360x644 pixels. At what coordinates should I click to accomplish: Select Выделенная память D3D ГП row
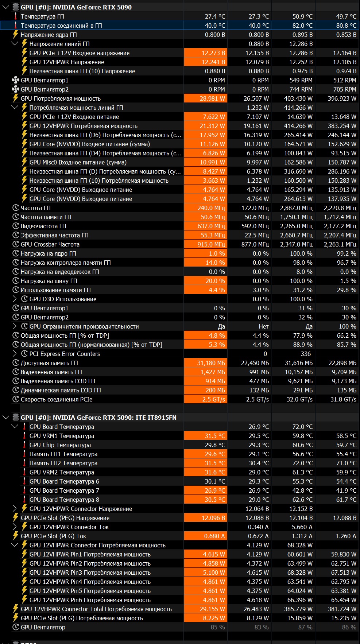click(x=180, y=381)
